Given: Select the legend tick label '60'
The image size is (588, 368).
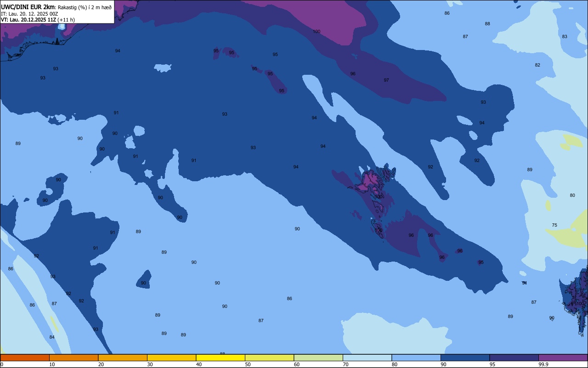Looking at the screenshot, I should (x=297, y=364).
